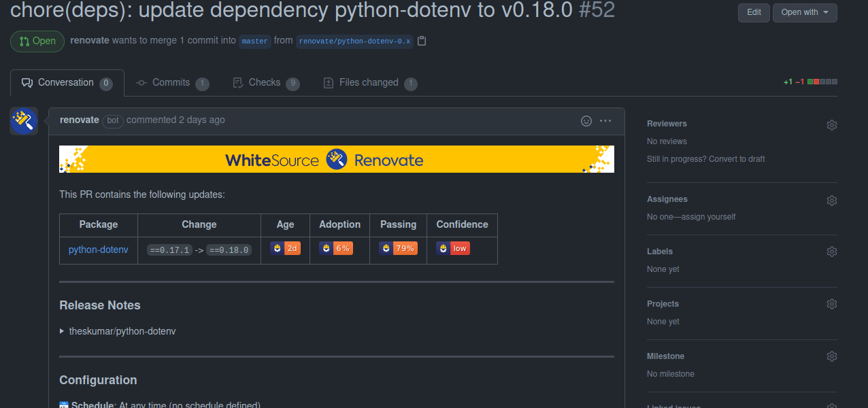Click the Milestone sidebar heading

pyautogui.click(x=665, y=356)
